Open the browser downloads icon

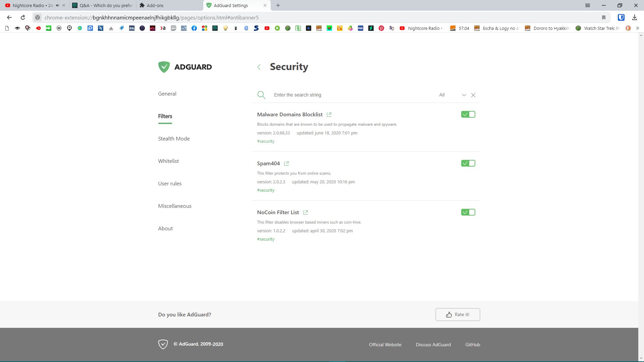pyautogui.click(x=634, y=17)
